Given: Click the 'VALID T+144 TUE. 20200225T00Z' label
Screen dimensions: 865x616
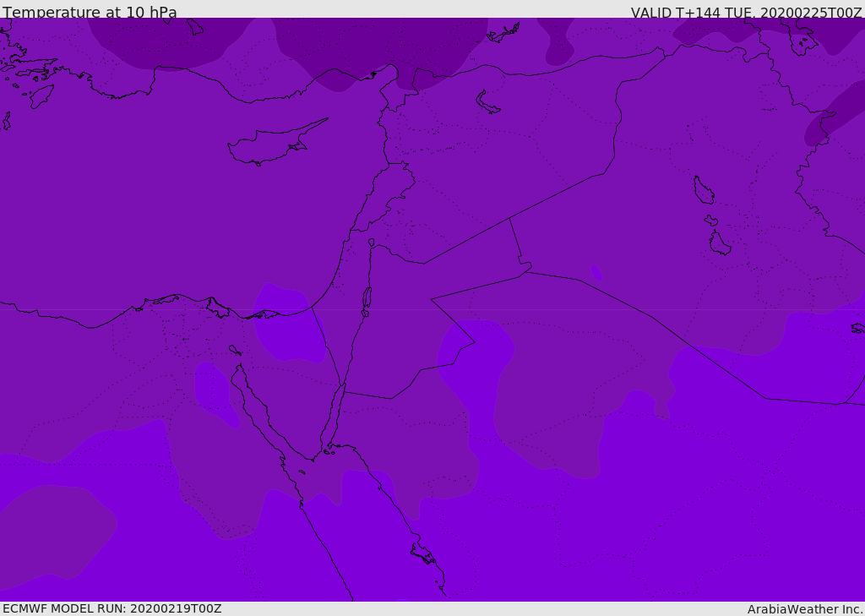Looking at the screenshot, I should click(x=747, y=12).
